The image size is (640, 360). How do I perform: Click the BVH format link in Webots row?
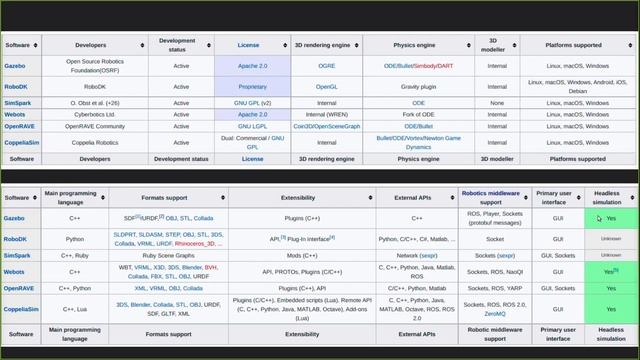tap(211, 267)
